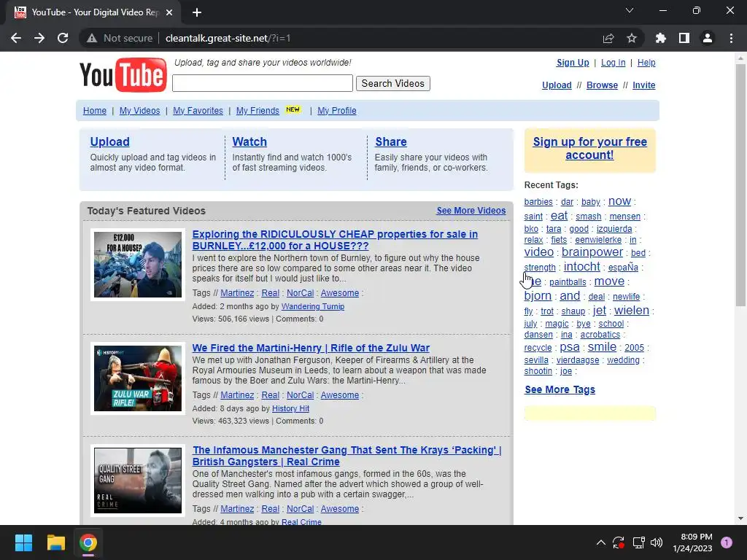This screenshot has width=747, height=560.
Task: Click the top Upload link
Action: coord(557,85)
